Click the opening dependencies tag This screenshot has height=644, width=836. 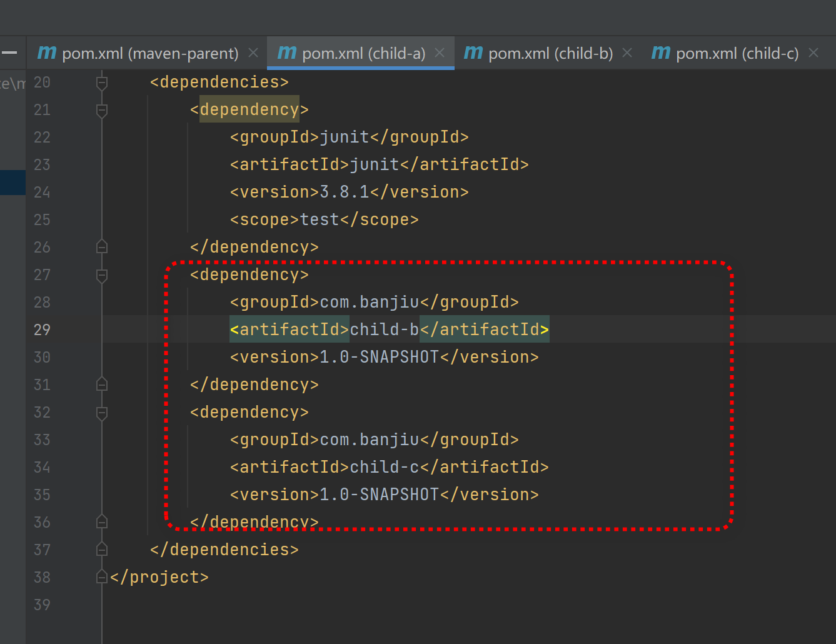coord(219,82)
